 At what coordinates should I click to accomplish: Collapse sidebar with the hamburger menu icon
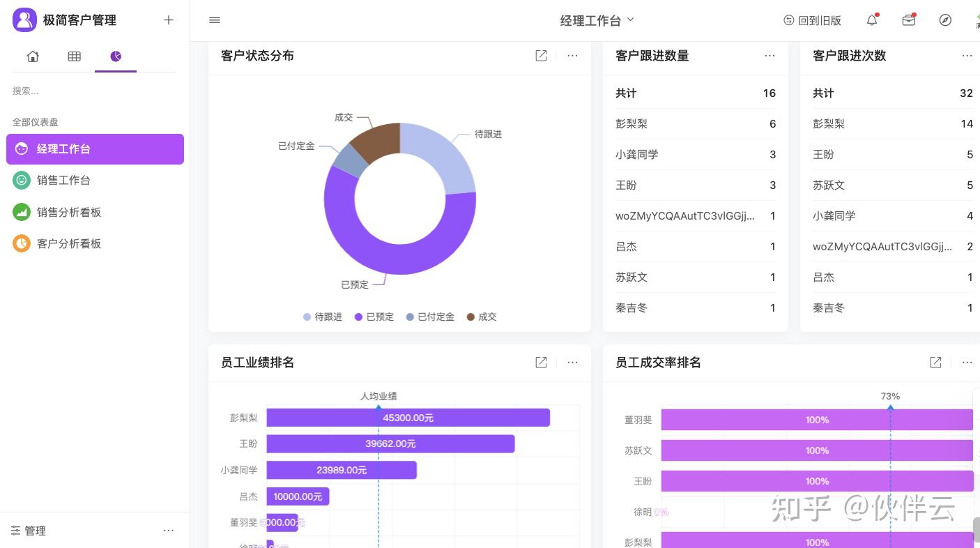point(215,20)
